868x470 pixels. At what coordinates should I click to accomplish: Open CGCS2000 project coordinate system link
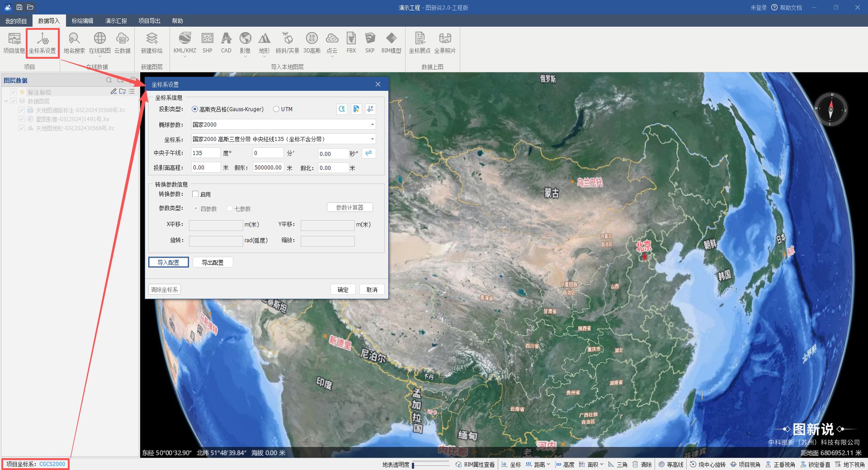point(52,464)
